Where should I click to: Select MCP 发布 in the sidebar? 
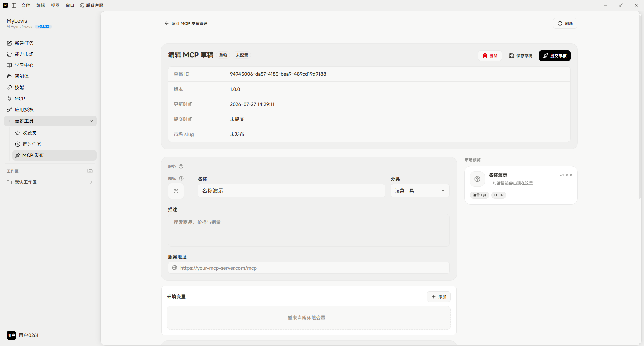tap(54, 155)
